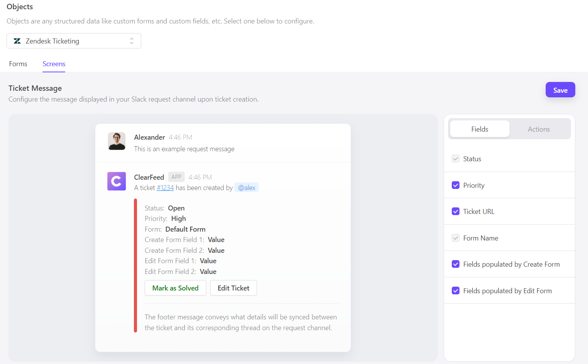Click the ClearFeed app logo icon
The height and width of the screenshot is (364, 588).
(x=117, y=181)
